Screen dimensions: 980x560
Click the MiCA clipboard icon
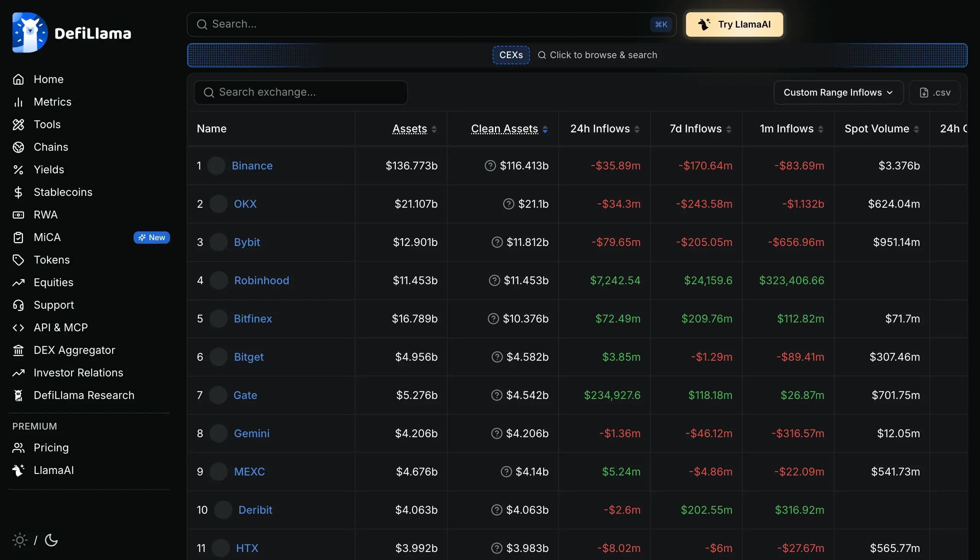18,237
